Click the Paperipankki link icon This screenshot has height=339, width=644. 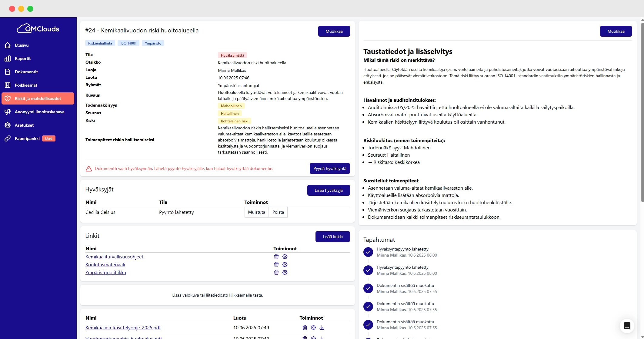8,138
